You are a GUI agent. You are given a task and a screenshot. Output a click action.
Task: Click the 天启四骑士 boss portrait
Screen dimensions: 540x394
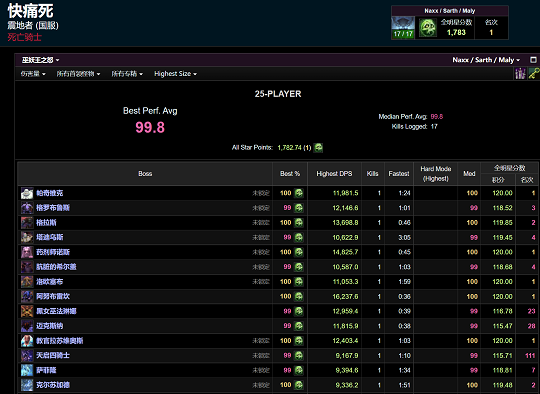tap(27, 355)
